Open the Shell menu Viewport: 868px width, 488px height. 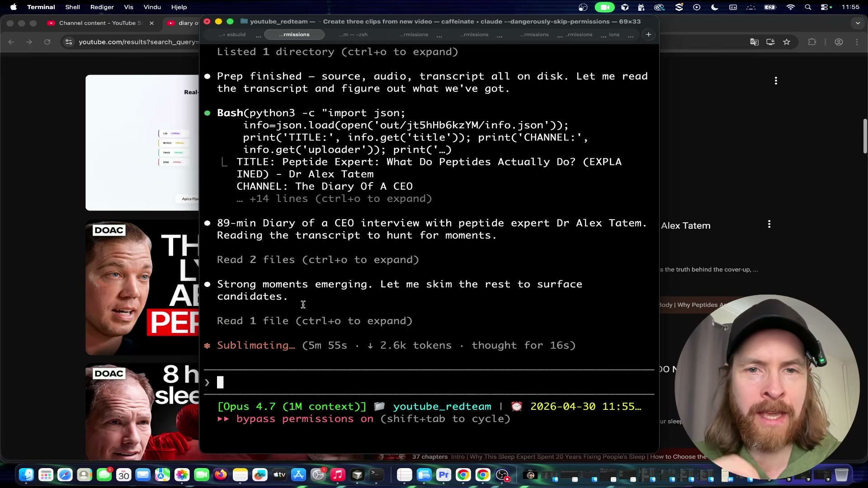click(72, 7)
